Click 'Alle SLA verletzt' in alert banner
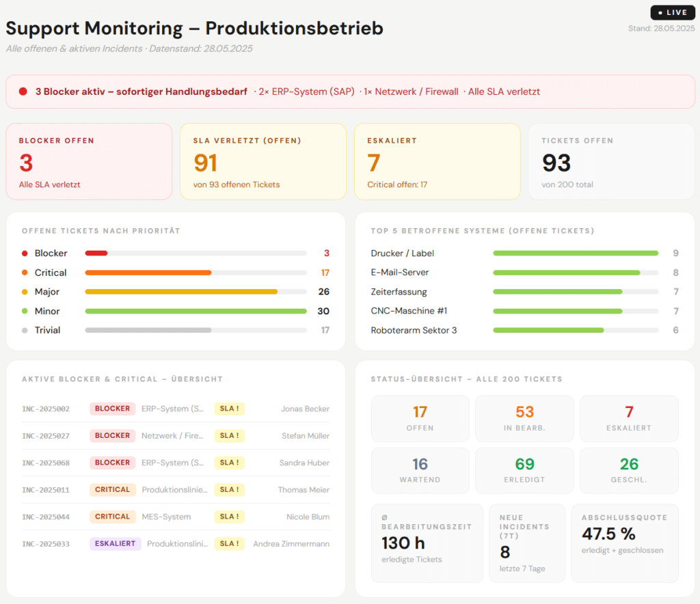The width and height of the screenshot is (700, 604). 504,92
